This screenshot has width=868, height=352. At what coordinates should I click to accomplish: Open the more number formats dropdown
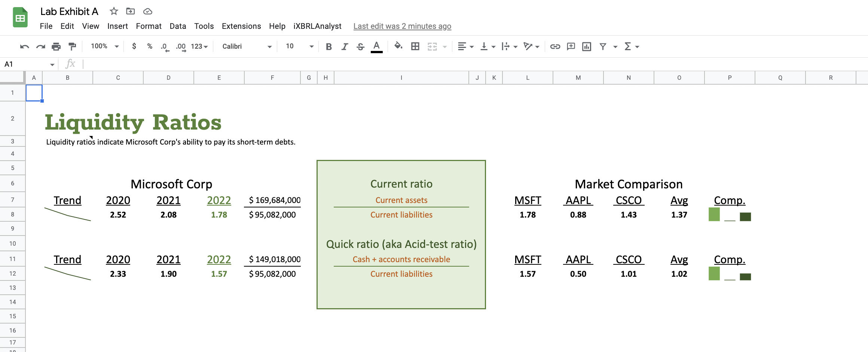[x=199, y=46]
